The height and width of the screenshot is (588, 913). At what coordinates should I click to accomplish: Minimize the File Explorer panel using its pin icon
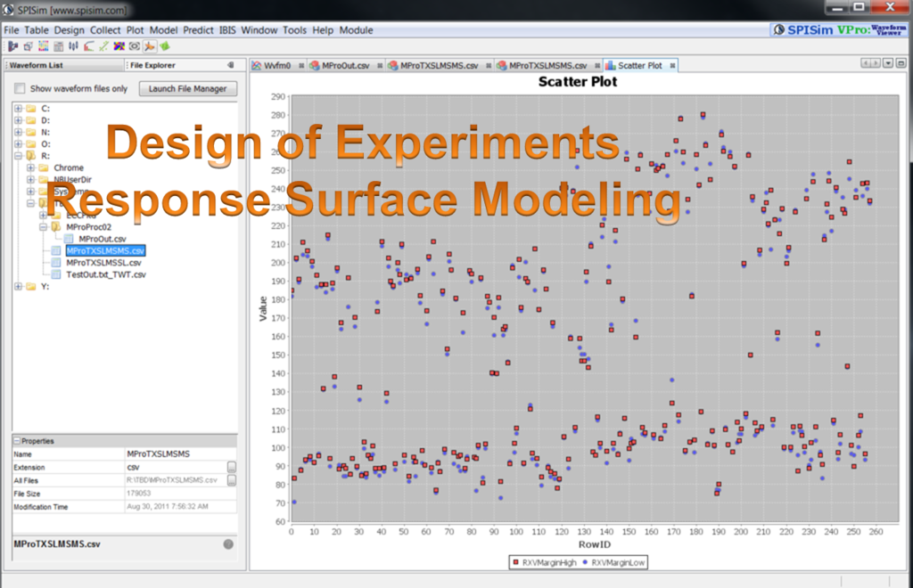[230, 65]
